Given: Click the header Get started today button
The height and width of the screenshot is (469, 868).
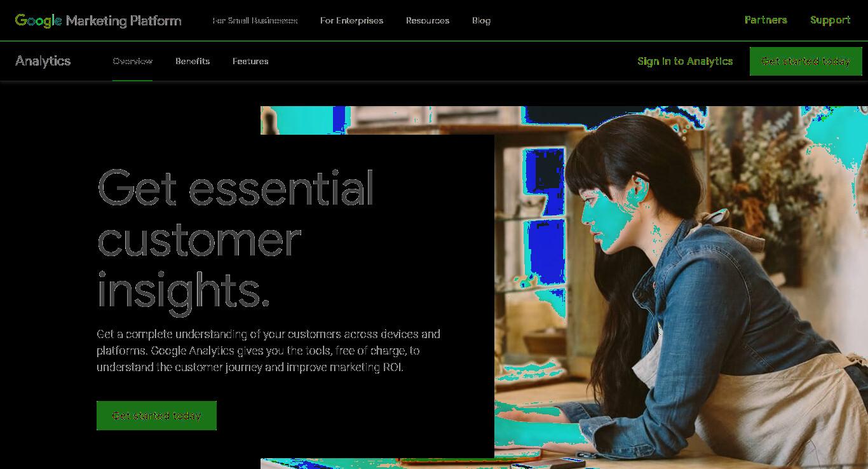Looking at the screenshot, I should tap(806, 61).
